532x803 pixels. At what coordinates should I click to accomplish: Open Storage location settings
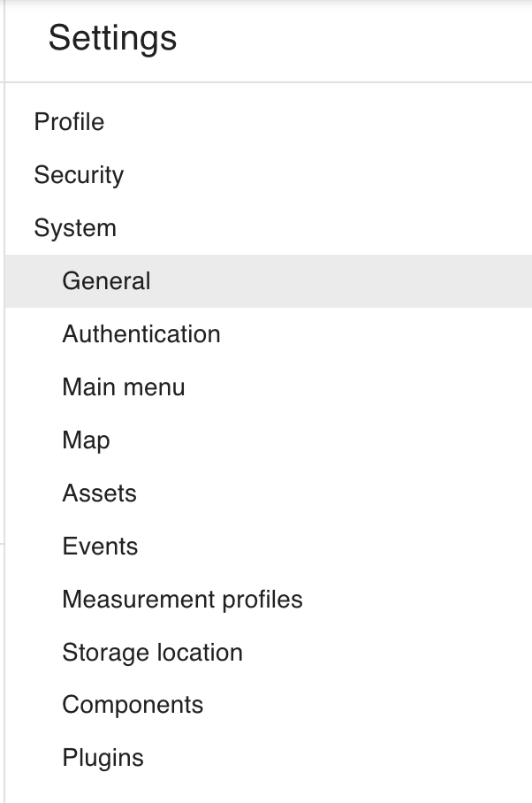[152, 653]
